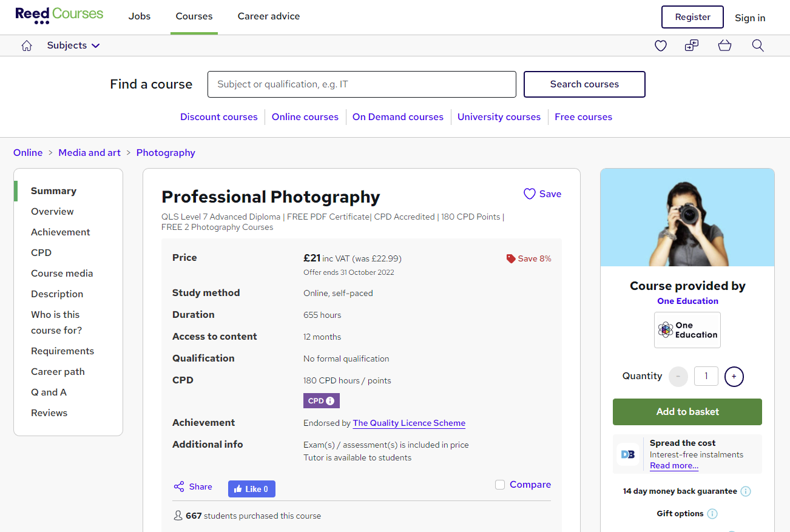Like the course on Facebook
This screenshot has height=532, width=790.
[x=251, y=489]
